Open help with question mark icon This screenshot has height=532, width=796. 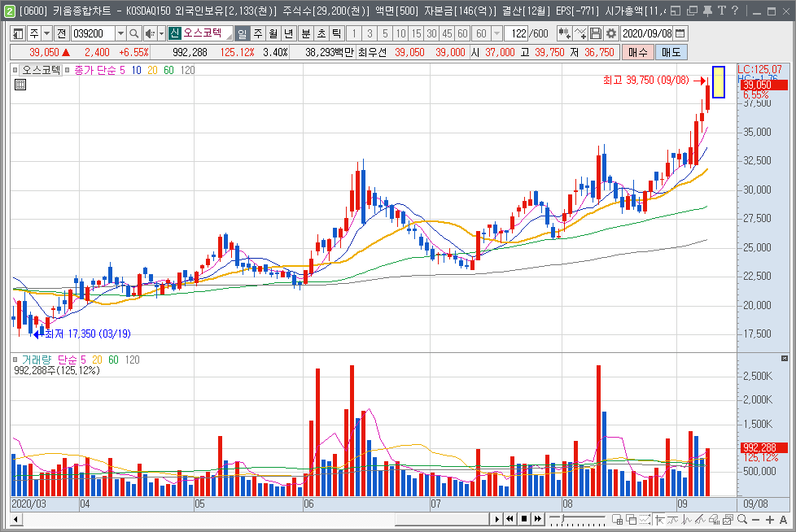pos(735,11)
